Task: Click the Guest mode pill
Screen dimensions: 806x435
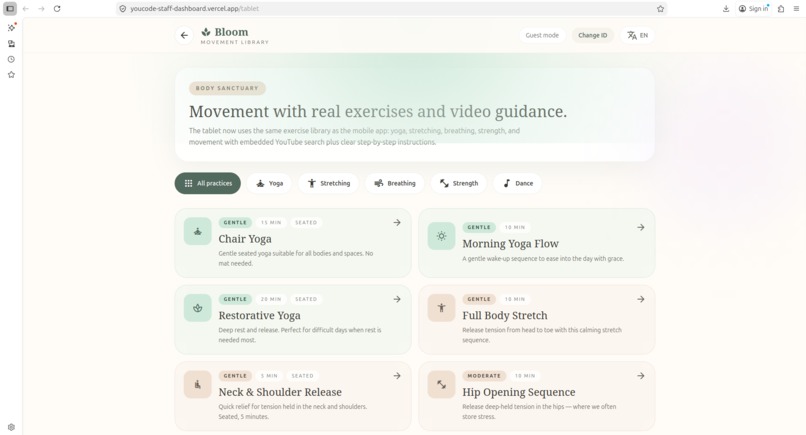Action: pyautogui.click(x=542, y=35)
